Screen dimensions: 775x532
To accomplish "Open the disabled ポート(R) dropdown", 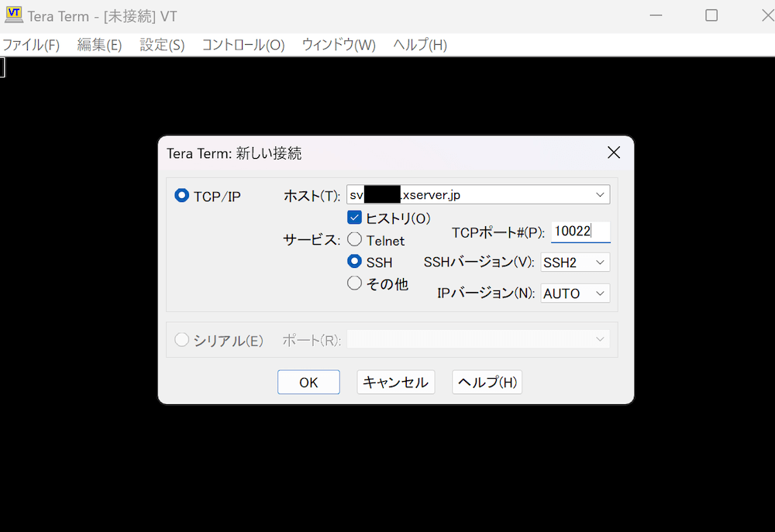I will (x=478, y=339).
